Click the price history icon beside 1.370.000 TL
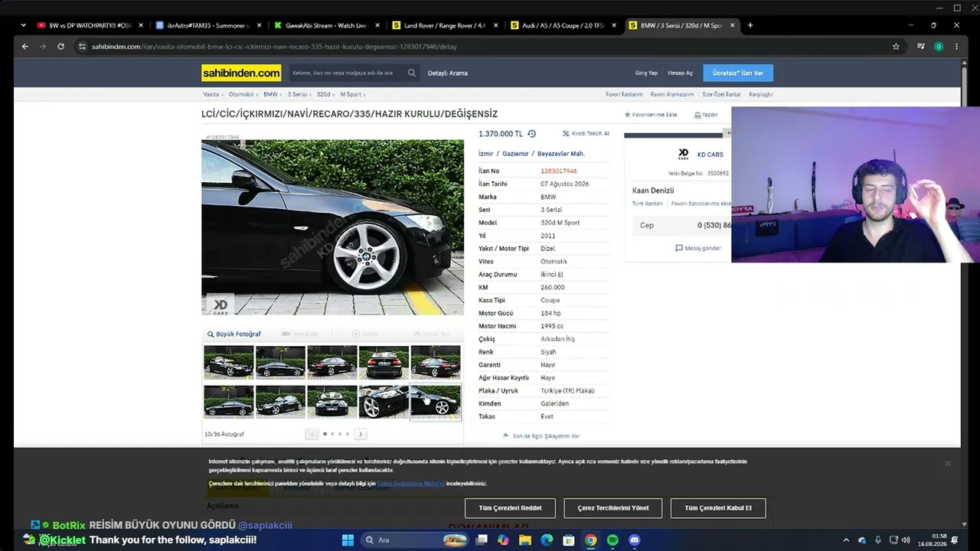Viewport: 980px width, 551px height. pos(531,134)
